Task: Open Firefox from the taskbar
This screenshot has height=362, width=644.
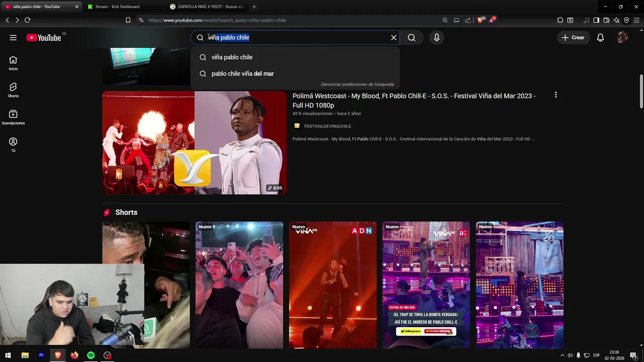Action: 74,355
